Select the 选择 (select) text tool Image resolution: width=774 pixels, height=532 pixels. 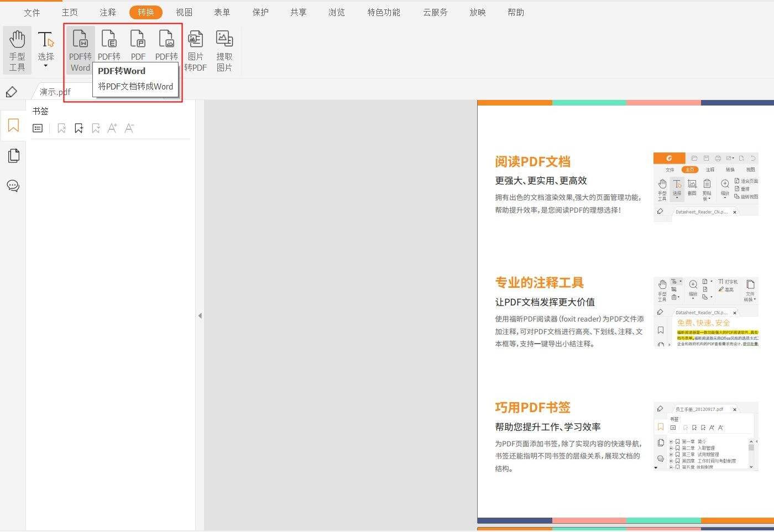(x=46, y=44)
